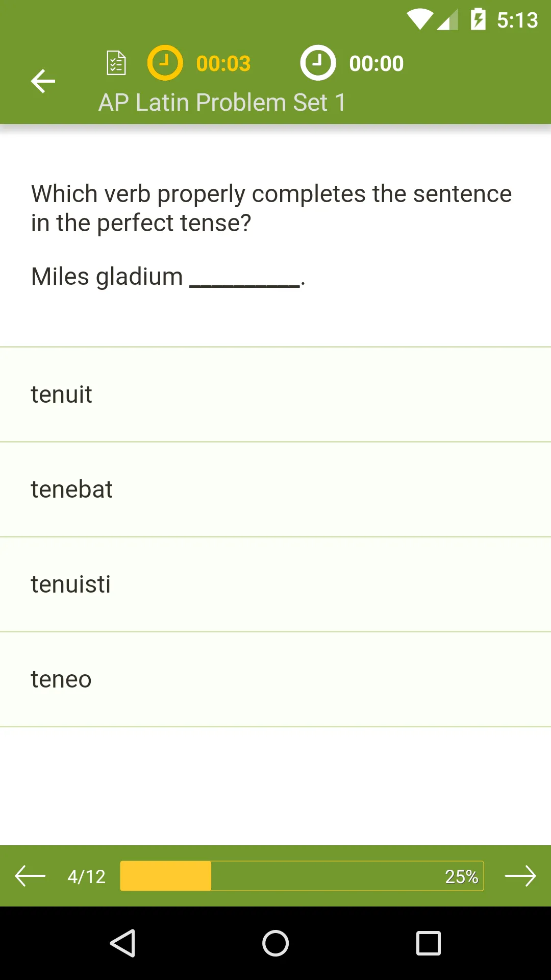
Task: Tap the 00:03 elapsed time text
Action: point(223,64)
